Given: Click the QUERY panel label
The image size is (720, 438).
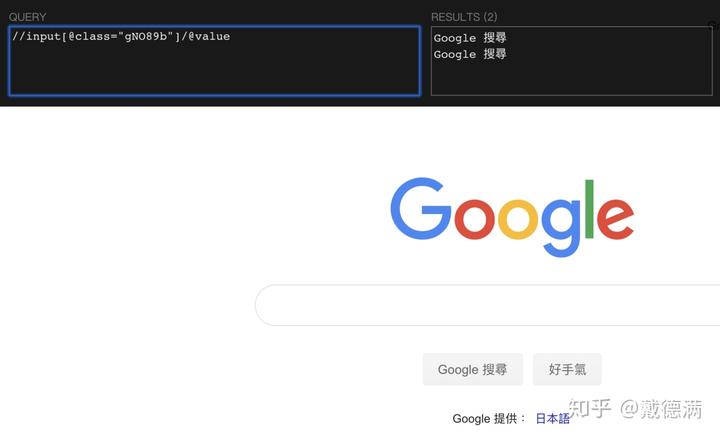Looking at the screenshot, I should pos(28,17).
